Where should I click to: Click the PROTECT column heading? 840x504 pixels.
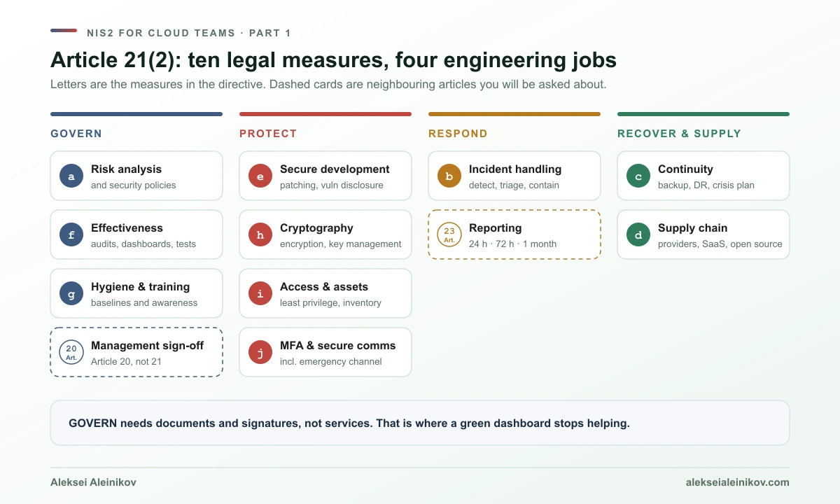(x=268, y=134)
